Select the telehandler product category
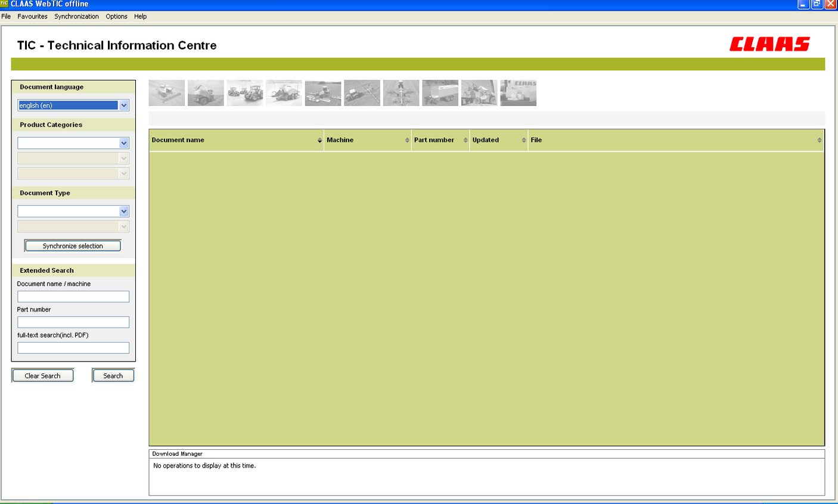 pyautogui.click(x=479, y=92)
